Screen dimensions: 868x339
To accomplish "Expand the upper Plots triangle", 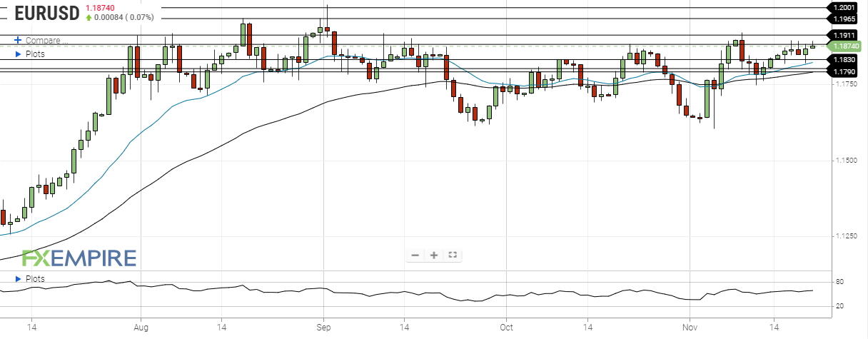I will [17, 54].
